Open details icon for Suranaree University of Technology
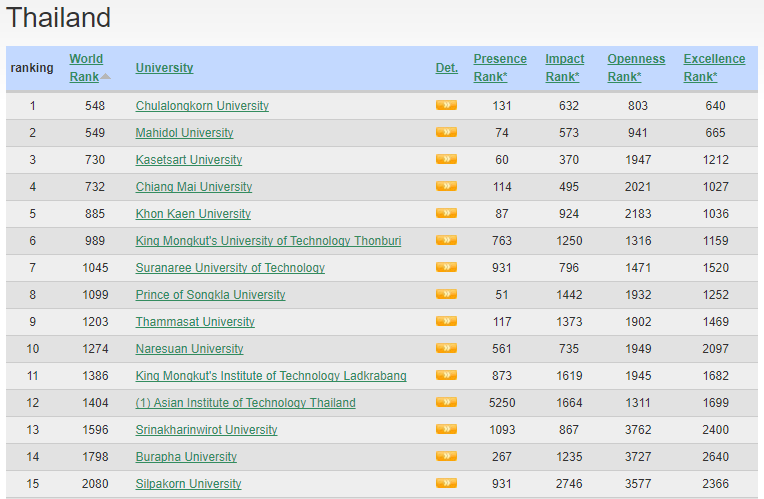Viewport: 764px width, 499px height. point(446,267)
